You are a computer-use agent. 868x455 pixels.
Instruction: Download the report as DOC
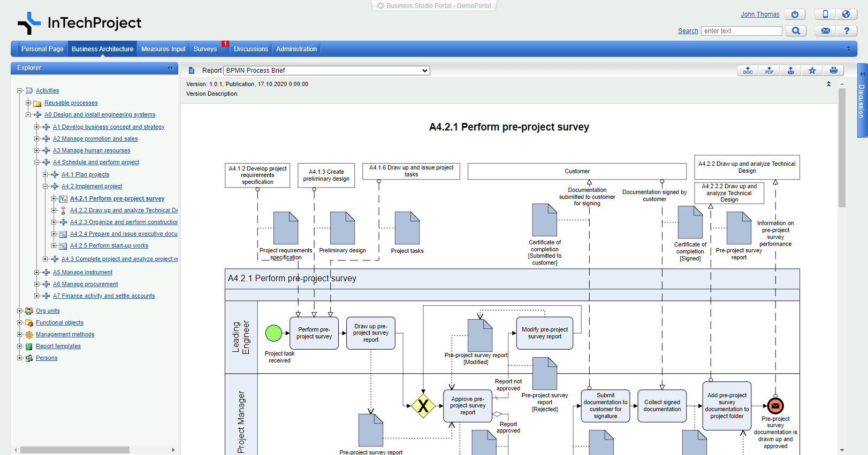point(748,71)
